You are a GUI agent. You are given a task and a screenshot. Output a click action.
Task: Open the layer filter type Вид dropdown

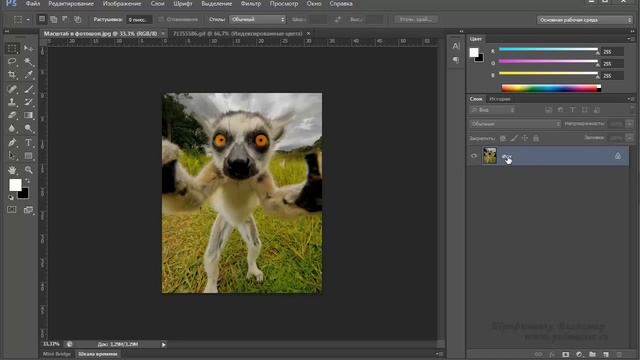(492, 110)
